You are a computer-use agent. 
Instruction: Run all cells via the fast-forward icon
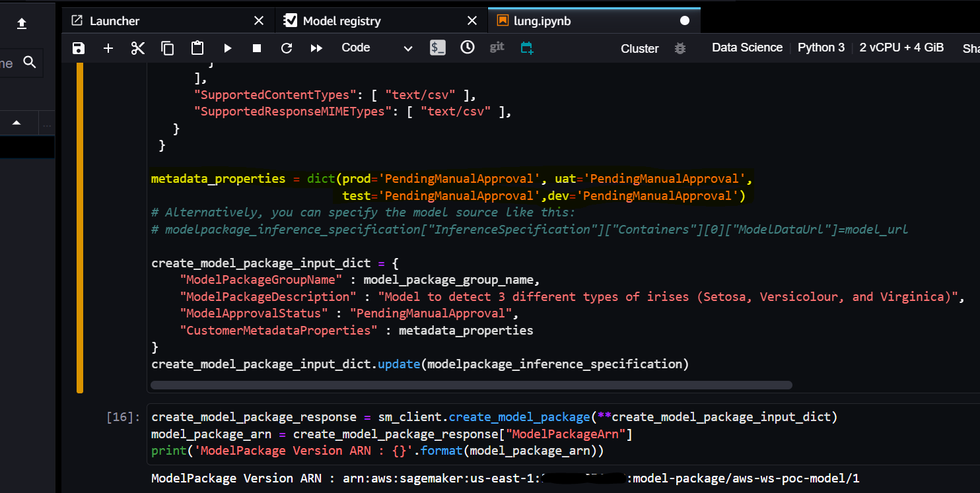point(316,48)
